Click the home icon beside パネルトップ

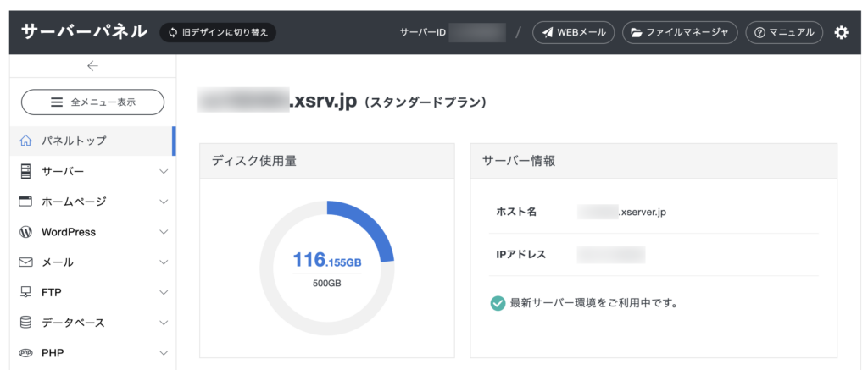tap(25, 141)
